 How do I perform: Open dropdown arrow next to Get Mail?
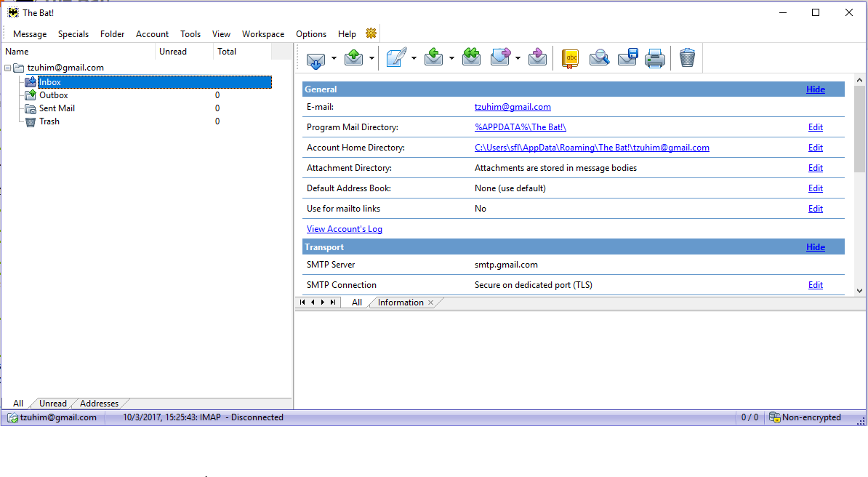coord(334,58)
